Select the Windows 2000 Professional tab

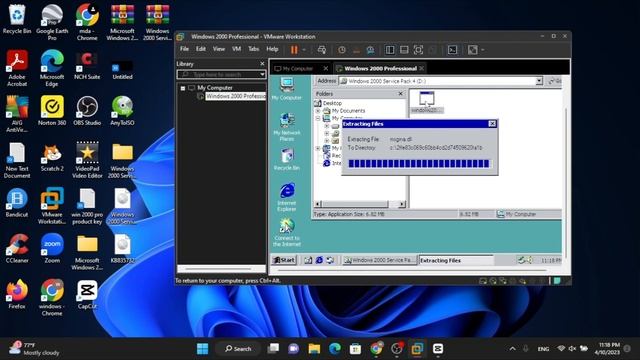pos(380,69)
